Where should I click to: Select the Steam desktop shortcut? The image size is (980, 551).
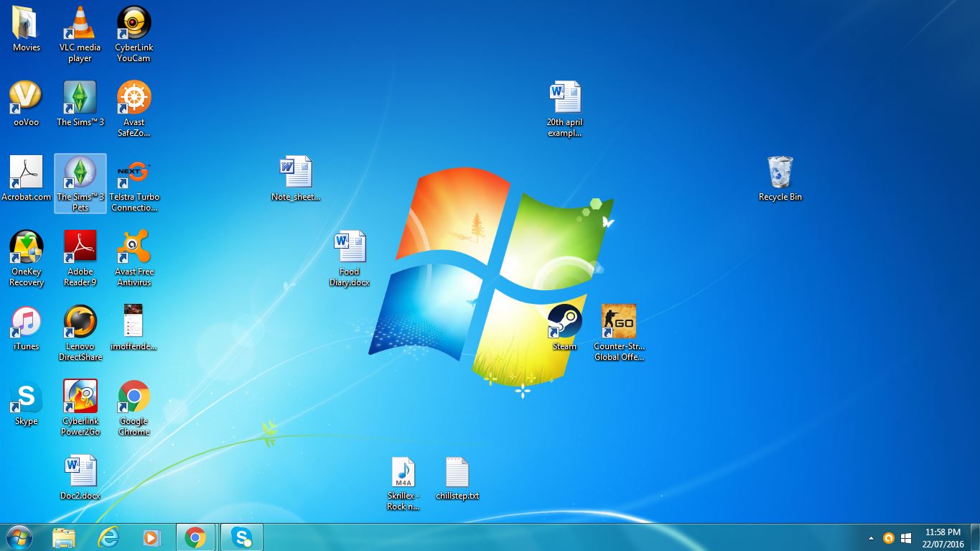coord(565,328)
